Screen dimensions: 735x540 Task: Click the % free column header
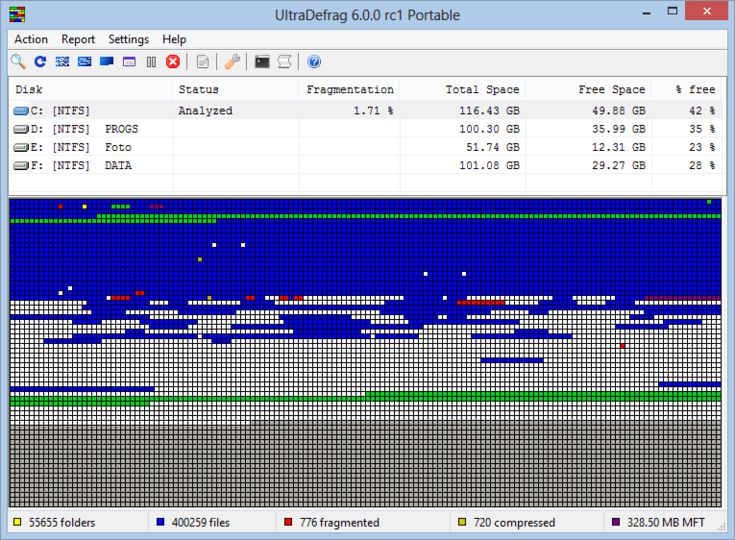coord(687,89)
